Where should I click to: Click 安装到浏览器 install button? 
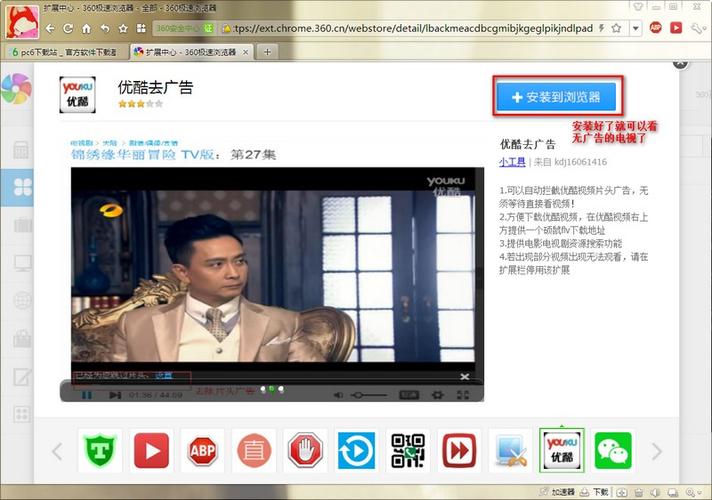point(556,97)
